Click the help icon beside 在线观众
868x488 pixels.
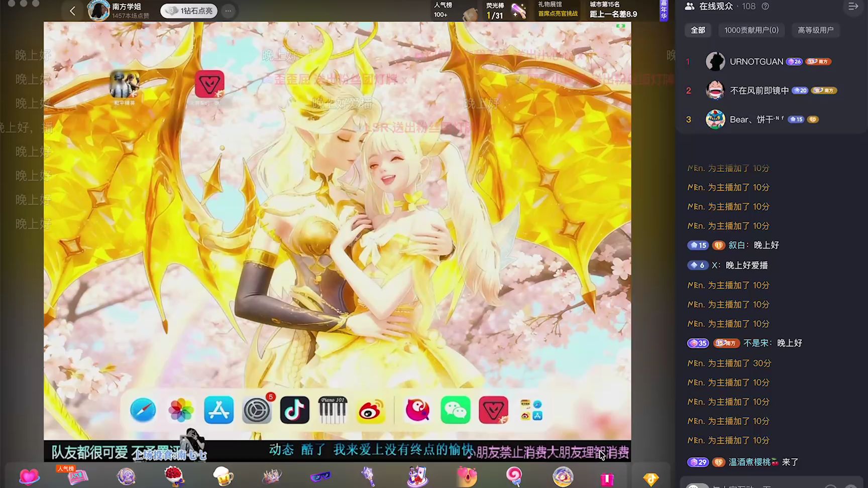click(x=766, y=7)
